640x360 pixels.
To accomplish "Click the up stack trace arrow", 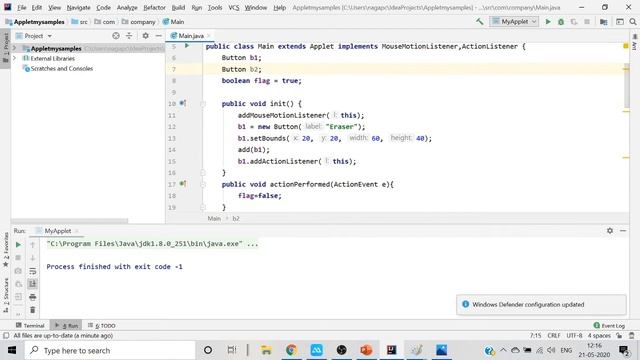I will 33,244.
